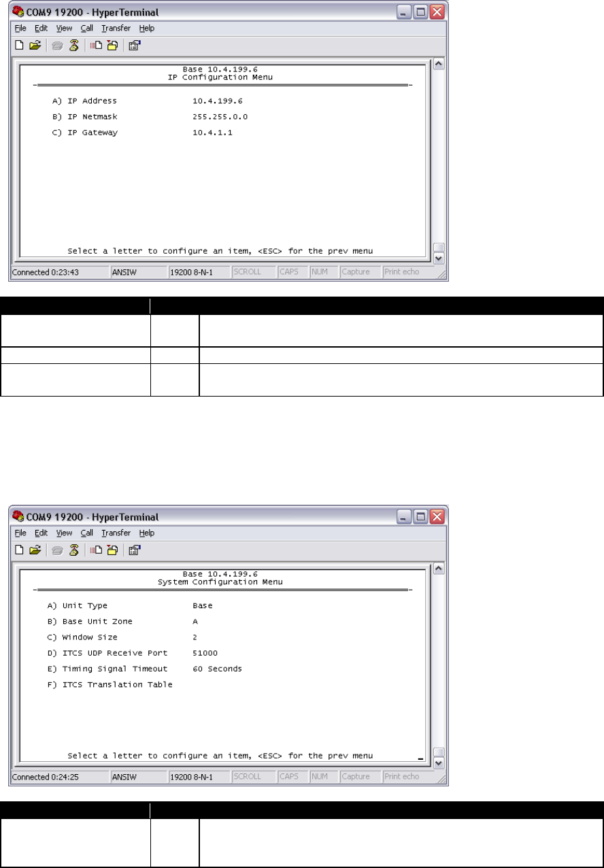Click the Receive icon in System Configuration window
Image resolution: width=604 pixels, height=868 pixels.
112,550
